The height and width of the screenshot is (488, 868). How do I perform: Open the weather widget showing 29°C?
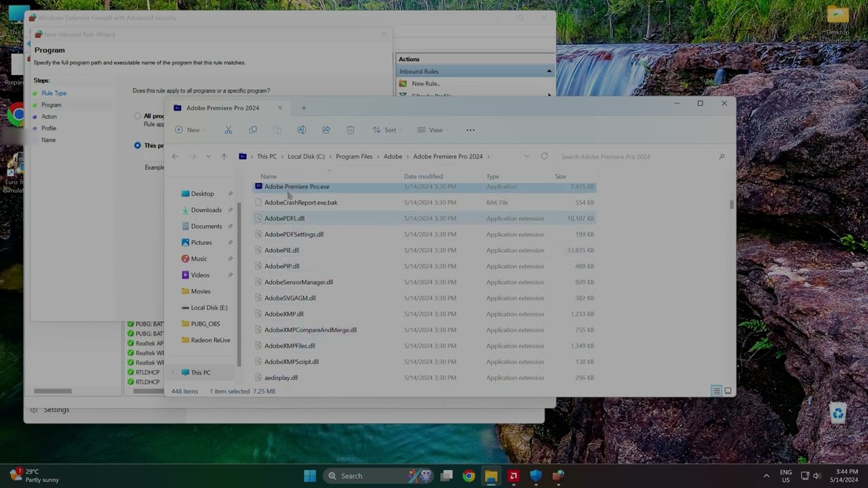(35, 476)
